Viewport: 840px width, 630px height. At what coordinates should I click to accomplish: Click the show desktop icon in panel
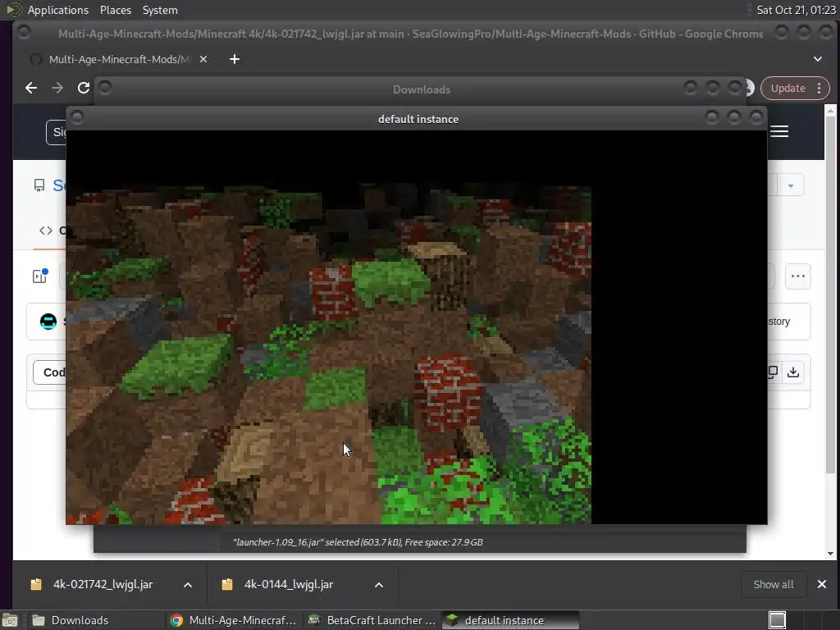coord(10,620)
